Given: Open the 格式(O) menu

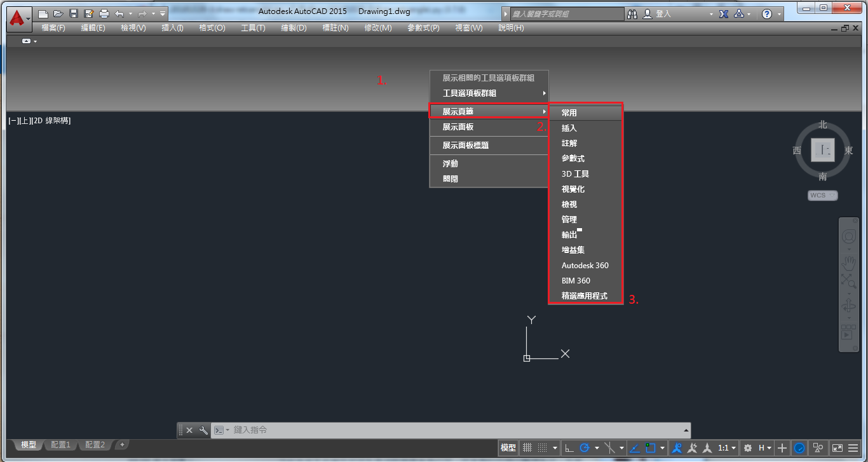Looking at the screenshot, I should [212, 27].
